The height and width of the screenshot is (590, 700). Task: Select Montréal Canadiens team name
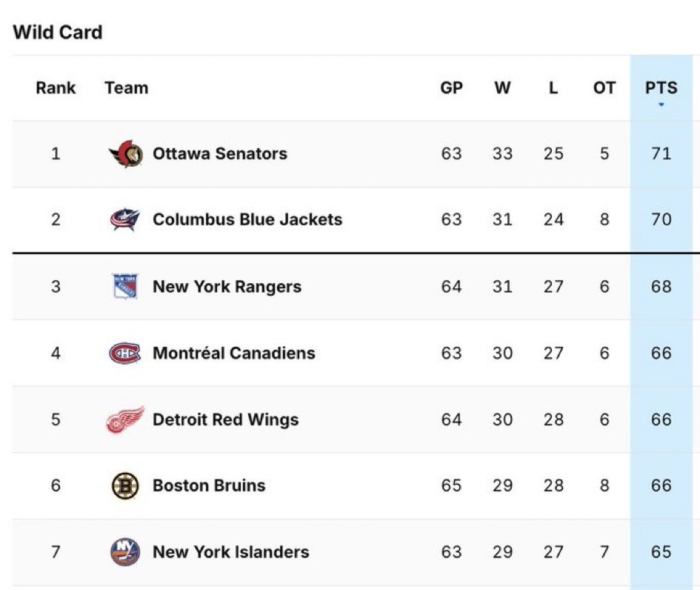(x=234, y=353)
